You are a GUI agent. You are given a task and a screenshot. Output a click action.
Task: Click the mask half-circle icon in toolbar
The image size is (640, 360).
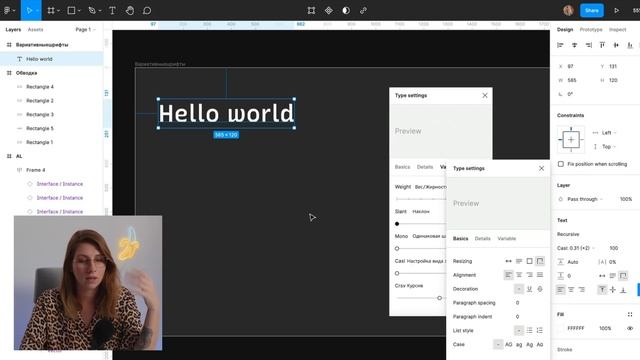(346, 10)
